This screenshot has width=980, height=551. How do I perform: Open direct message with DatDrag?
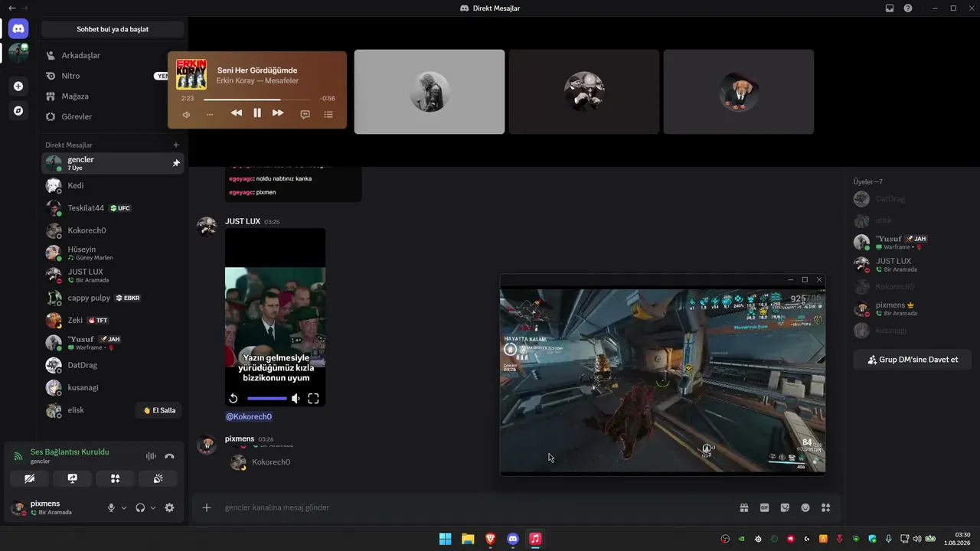coord(113,365)
